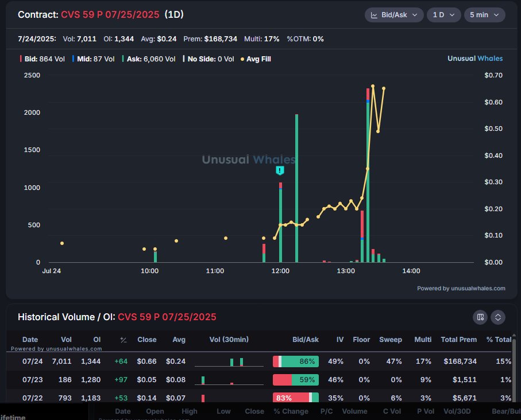
Task: Toggle the Mid volume legend item
Action: tap(94, 59)
